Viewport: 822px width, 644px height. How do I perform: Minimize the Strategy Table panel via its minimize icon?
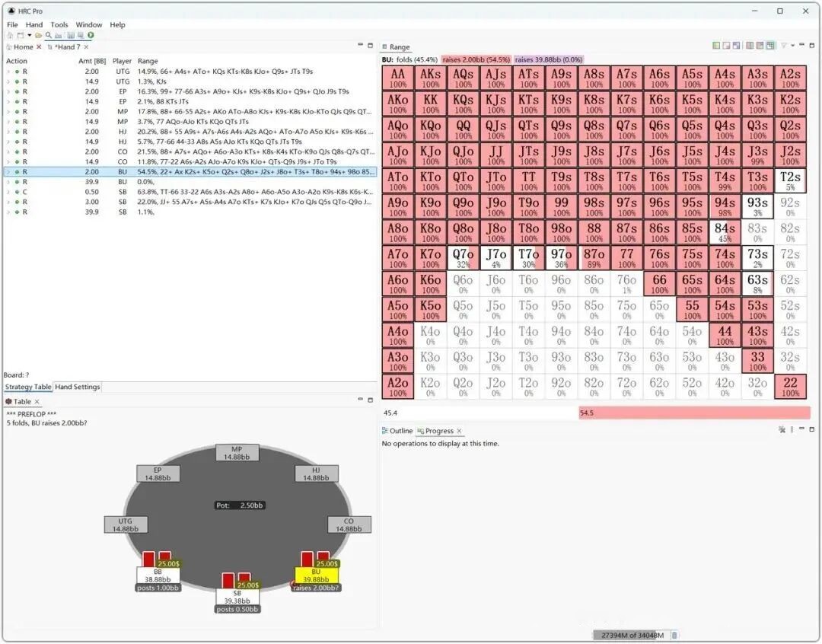pos(360,46)
